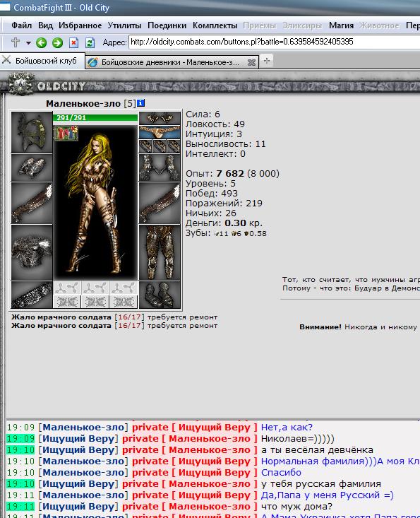Click the chat message 'что муж дома?'
Screen dimensions: 420x518
click(x=296, y=507)
